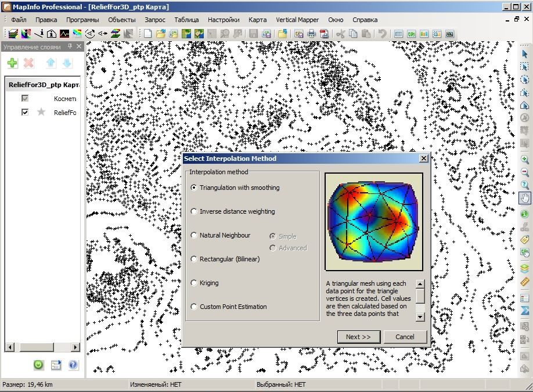
Task: Click the blue help icon in layers panel
Action: coord(73,365)
